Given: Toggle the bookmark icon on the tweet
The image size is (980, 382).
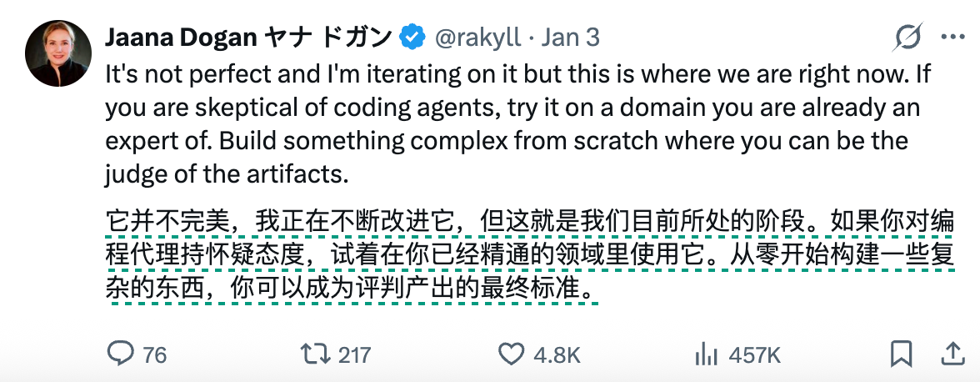Looking at the screenshot, I should [901, 354].
